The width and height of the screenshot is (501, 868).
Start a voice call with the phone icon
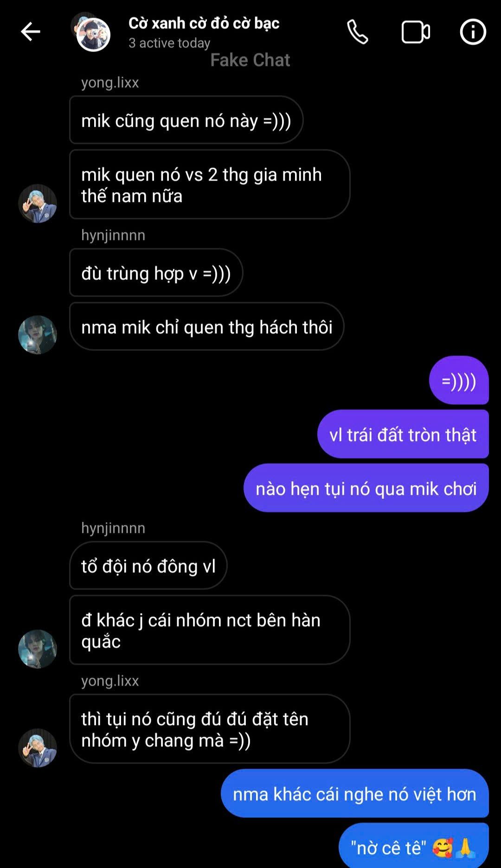[x=358, y=32]
